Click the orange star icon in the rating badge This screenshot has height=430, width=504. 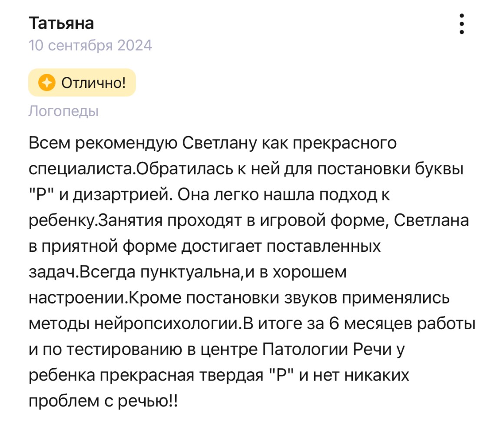pyautogui.click(x=46, y=82)
